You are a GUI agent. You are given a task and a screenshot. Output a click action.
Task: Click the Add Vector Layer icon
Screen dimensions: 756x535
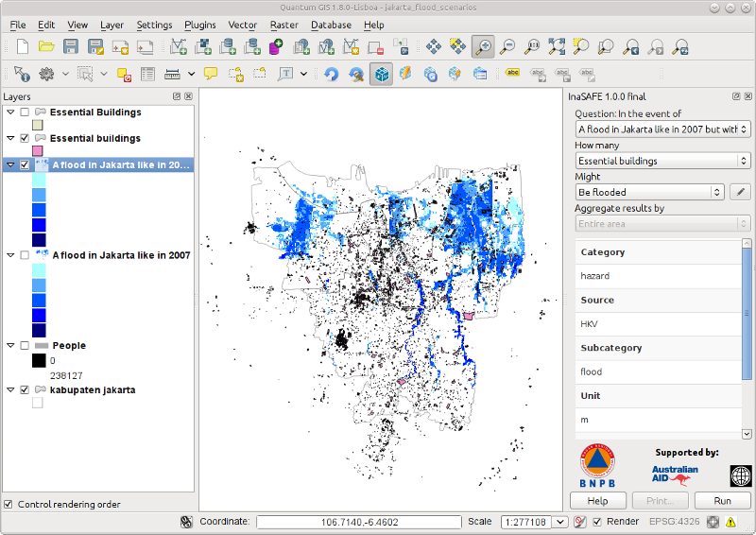tap(179, 47)
